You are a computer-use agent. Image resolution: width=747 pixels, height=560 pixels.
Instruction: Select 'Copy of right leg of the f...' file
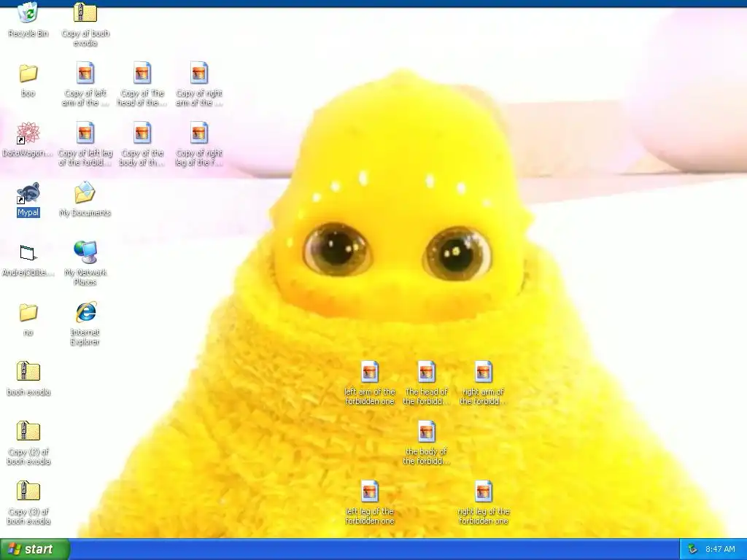point(199,133)
